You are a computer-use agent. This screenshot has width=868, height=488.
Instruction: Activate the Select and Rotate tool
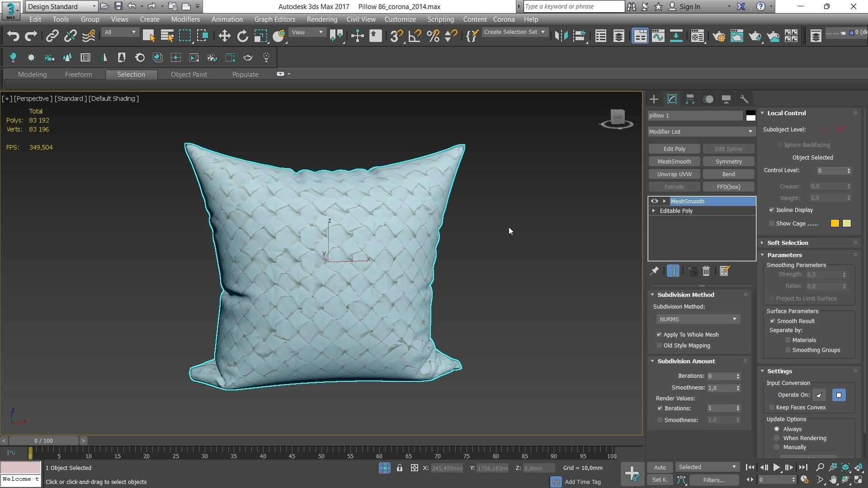(242, 36)
